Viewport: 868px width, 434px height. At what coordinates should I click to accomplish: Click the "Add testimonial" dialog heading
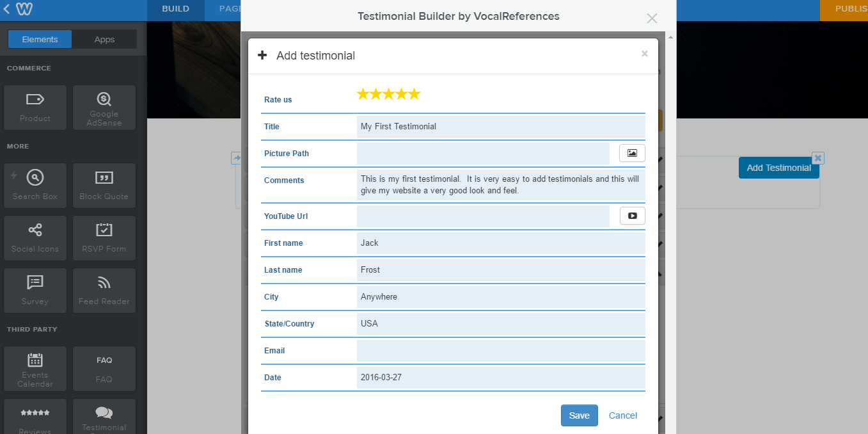(x=315, y=56)
